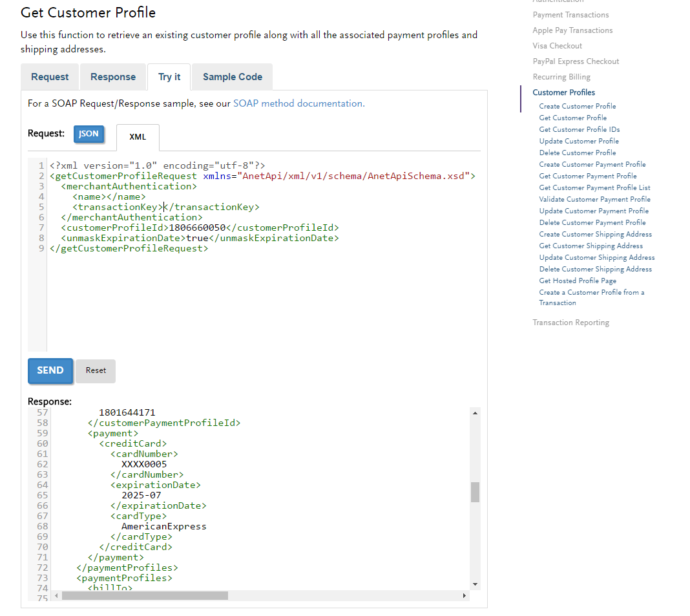The width and height of the screenshot is (690, 616).
Task: Select the XML request format tab
Action: tap(138, 137)
